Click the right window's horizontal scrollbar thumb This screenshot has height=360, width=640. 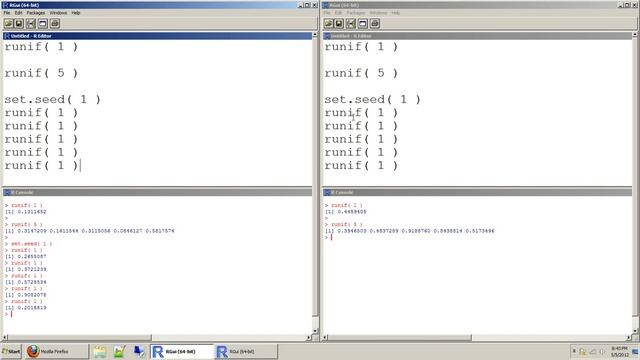tap(400, 338)
